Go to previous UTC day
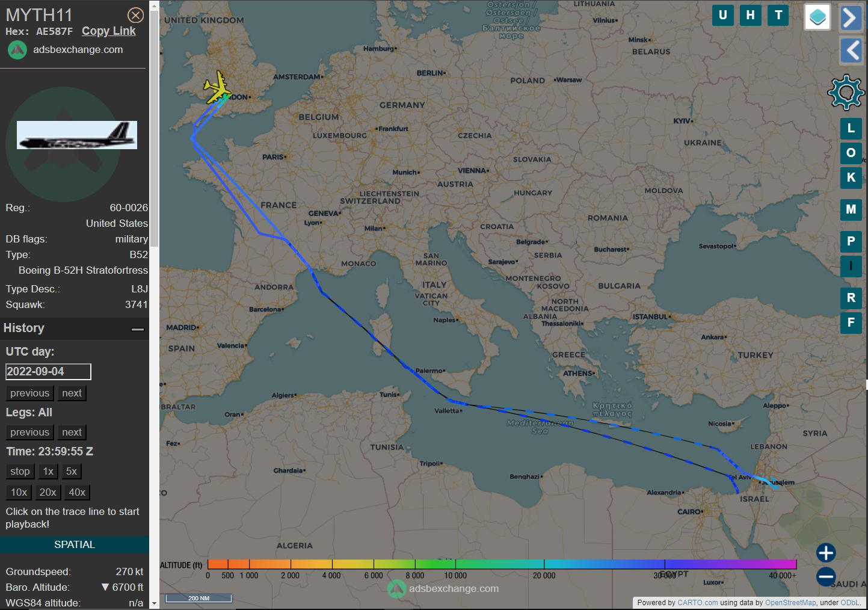 (x=30, y=393)
